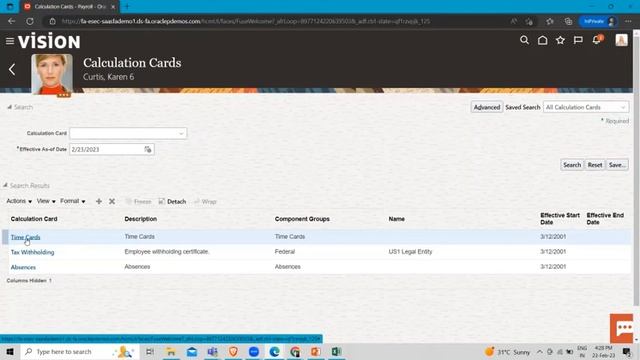The image size is (640, 360).
Task: Open the Format menu
Action: [x=73, y=201]
